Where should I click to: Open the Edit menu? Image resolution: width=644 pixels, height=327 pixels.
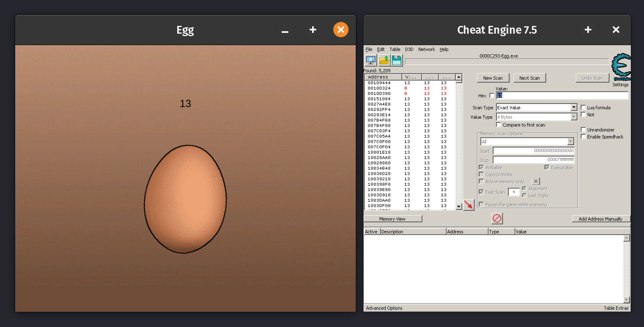coord(381,49)
